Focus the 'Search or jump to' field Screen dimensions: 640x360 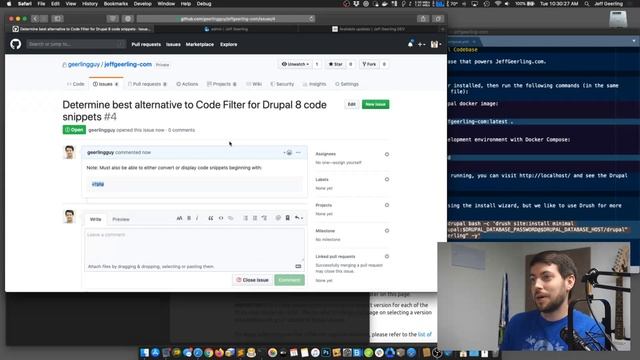pos(76,44)
